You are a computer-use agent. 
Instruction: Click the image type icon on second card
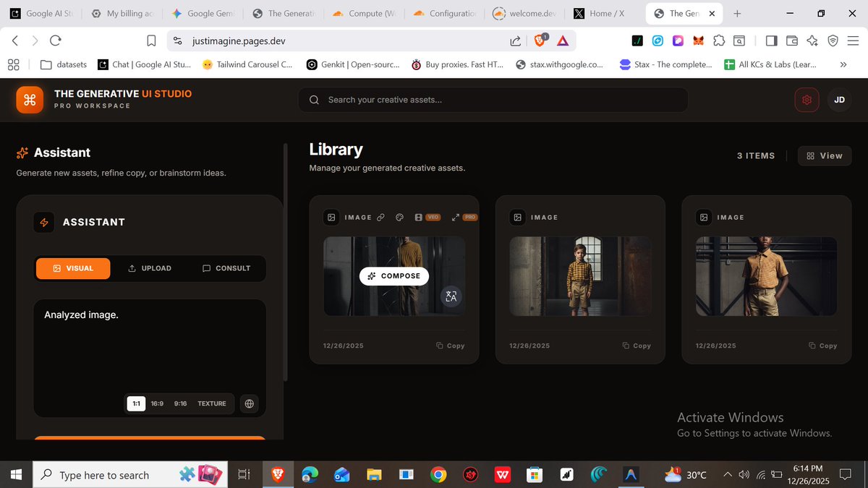click(518, 217)
